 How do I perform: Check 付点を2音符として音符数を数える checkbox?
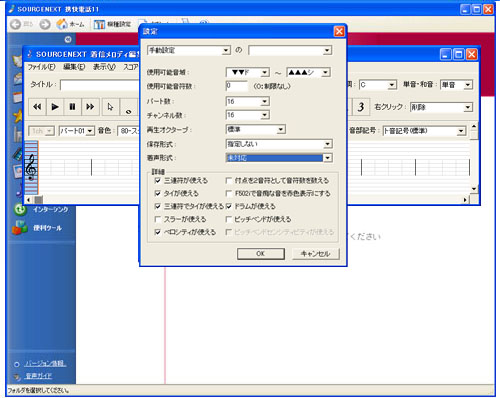pyautogui.click(x=229, y=181)
